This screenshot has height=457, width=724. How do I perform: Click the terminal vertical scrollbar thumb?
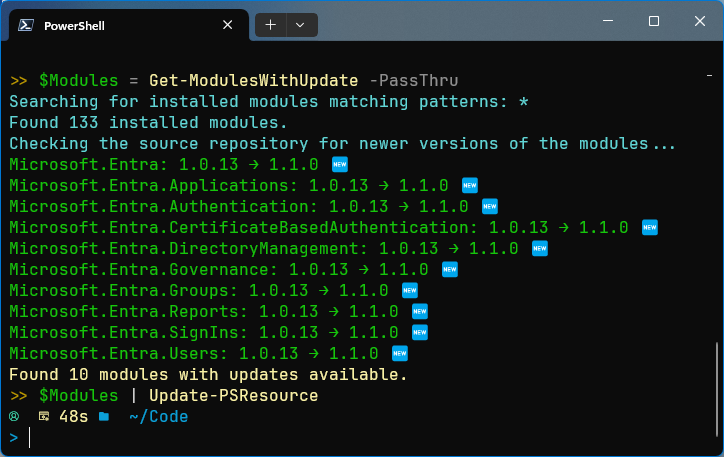717,389
